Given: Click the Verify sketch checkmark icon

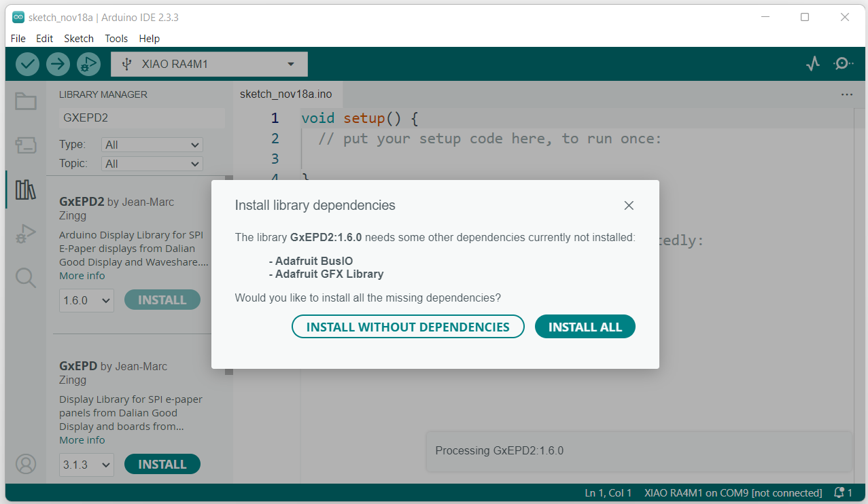Looking at the screenshot, I should [27, 64].
